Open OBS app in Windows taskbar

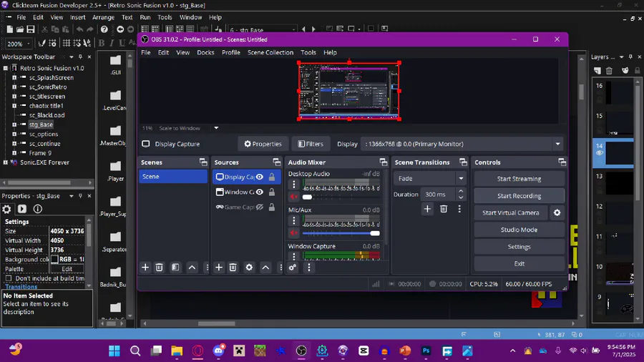pyautogui.click(x=301, y=351)
